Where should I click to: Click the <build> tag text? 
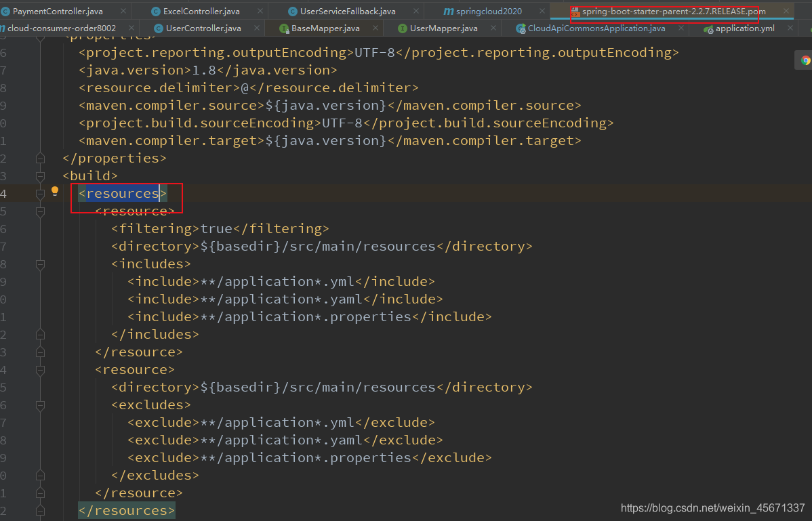click(x=90, y=176)
